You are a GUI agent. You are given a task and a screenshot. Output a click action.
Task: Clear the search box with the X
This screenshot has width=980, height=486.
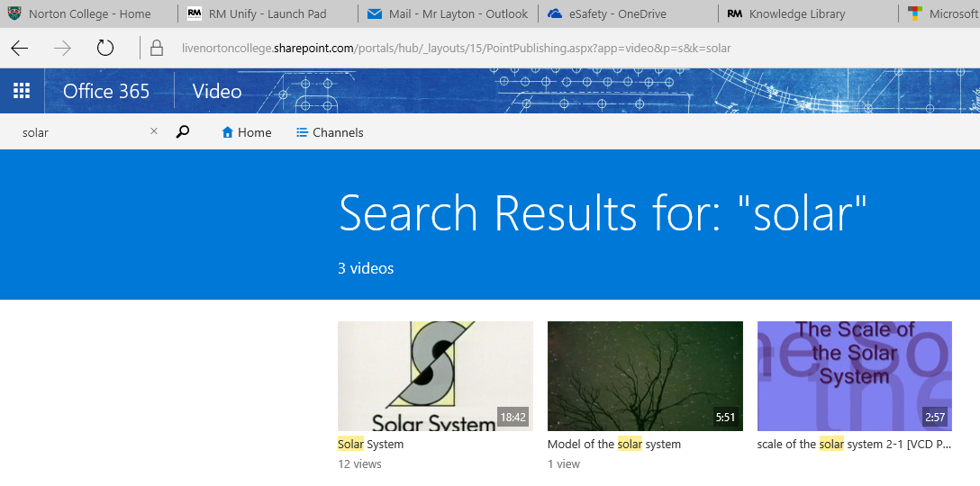point(154,131)
